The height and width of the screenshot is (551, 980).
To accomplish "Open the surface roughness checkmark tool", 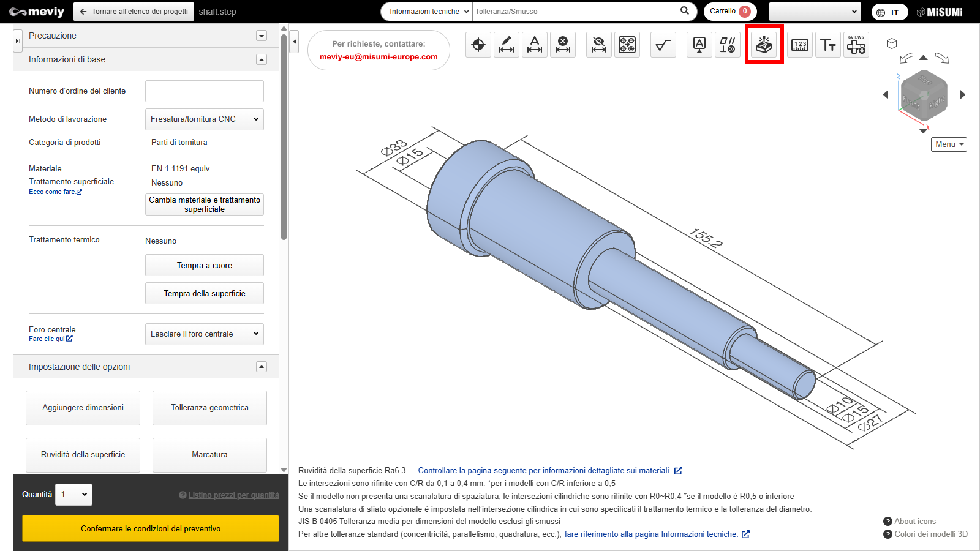I will (x=663, y=45).
